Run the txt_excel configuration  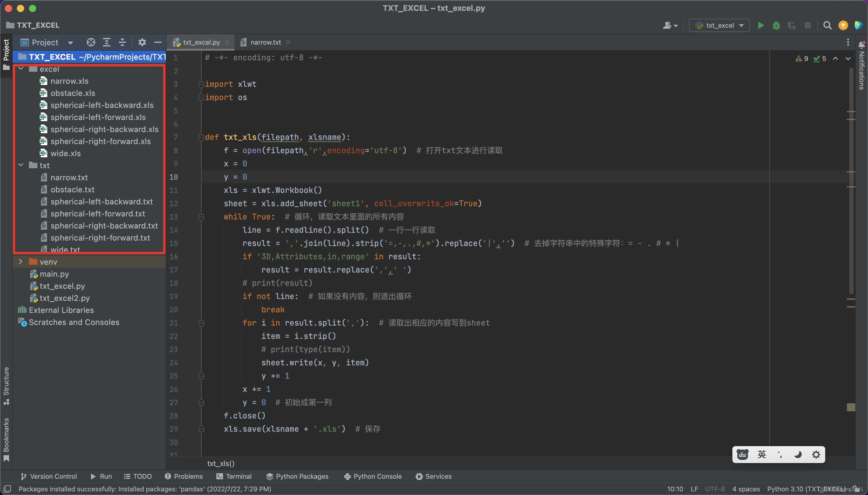pos(761,26)
